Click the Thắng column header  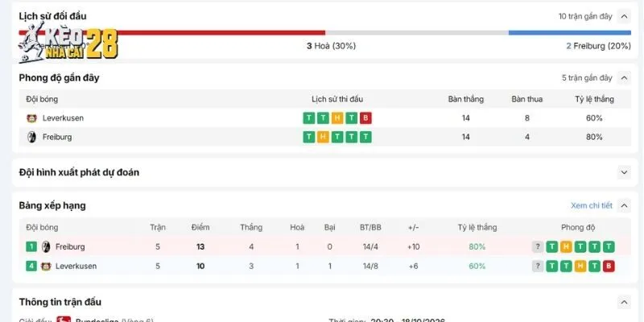click(x=251, y=228)
